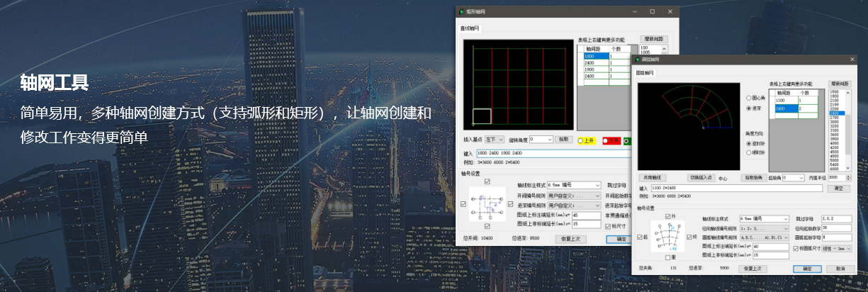
Task: Click the 径向起始数字 input field
Action: (837, 228)
